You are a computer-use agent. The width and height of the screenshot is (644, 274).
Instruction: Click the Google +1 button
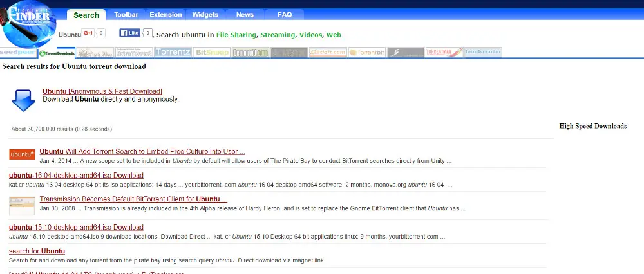coord(88,33)
